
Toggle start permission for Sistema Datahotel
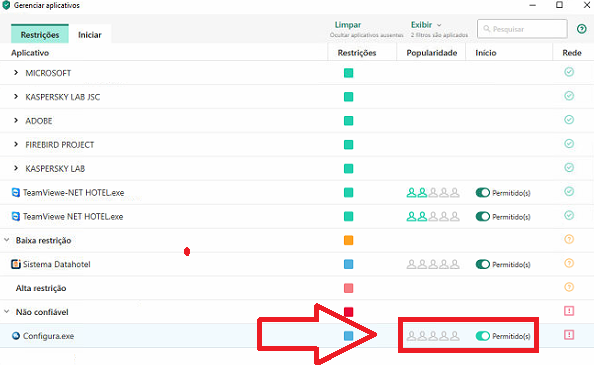(x=483, y=264)
